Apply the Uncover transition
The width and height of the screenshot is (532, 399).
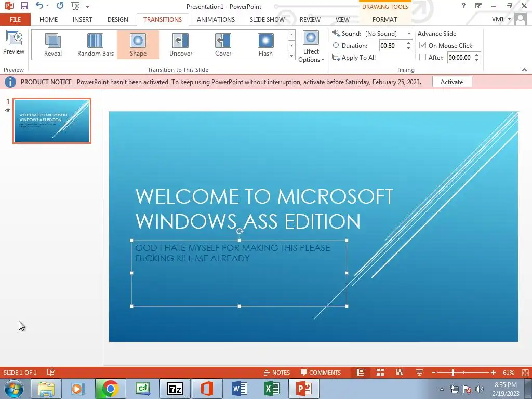180,45
